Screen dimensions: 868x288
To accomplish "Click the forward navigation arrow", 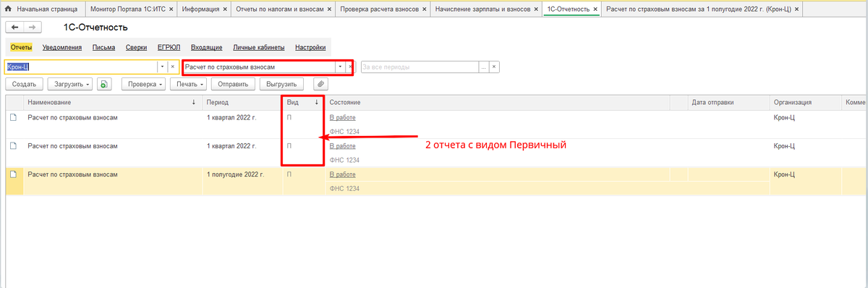I will [33, 27].
